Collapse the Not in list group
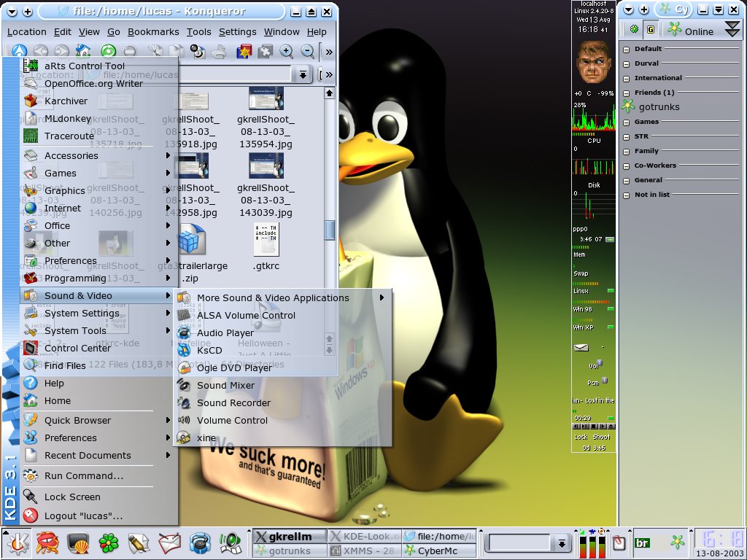Image resolution: width=747 pixels, height=560 pixels. click(x=626, y=195)
